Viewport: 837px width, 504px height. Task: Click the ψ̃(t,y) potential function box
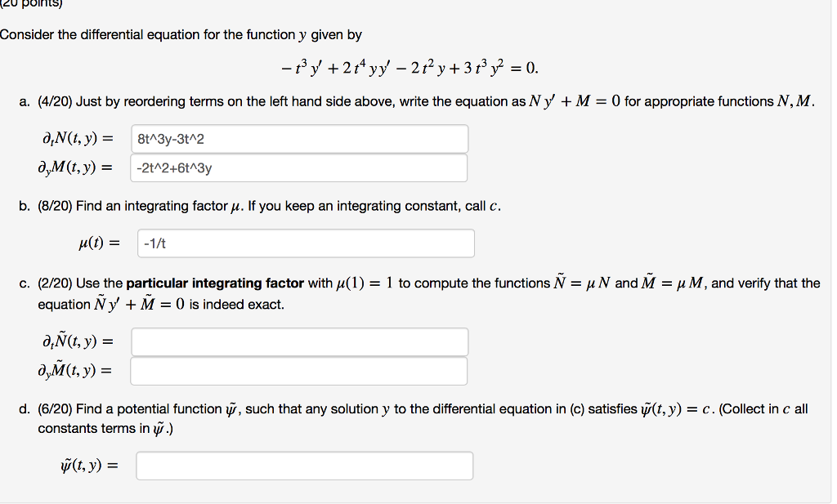[x=306, y=465]
